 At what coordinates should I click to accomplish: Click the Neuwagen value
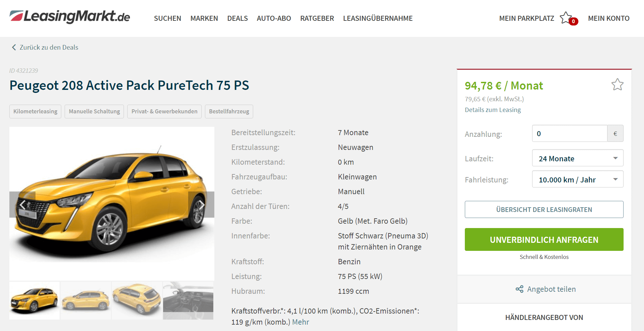pyautogui.click(x=355, y=147)
